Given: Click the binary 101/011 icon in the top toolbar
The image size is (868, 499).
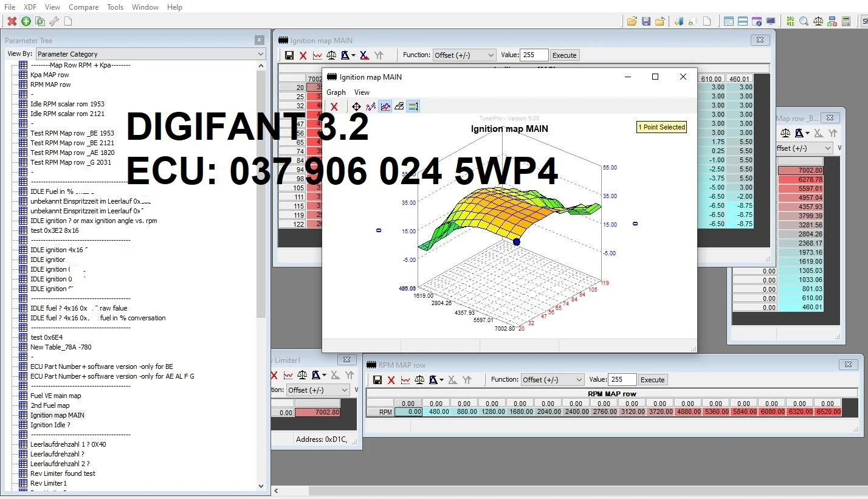Looking at the screenshot, I should tap(790, 21).
